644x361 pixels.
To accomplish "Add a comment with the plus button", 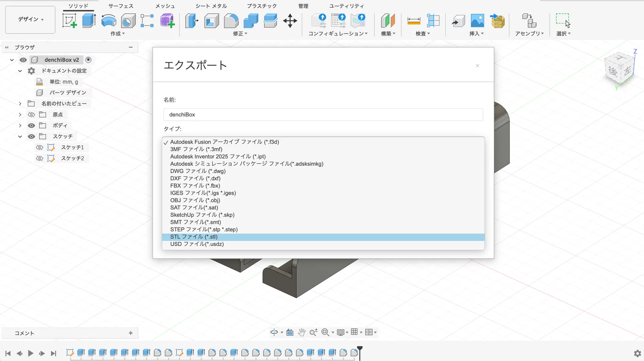I will [x=131, y=333].
